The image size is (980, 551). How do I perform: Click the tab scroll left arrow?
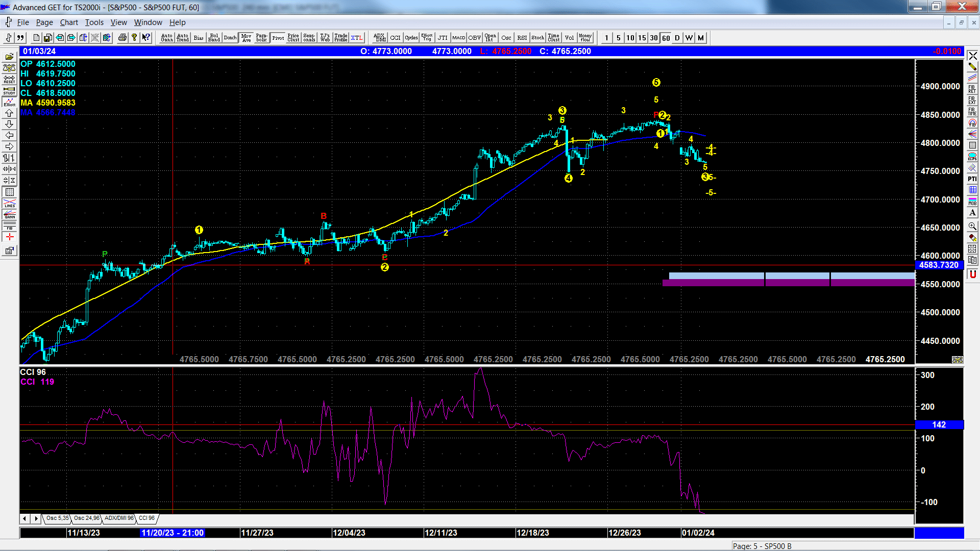pyautogui.click(x=24, y=518)
